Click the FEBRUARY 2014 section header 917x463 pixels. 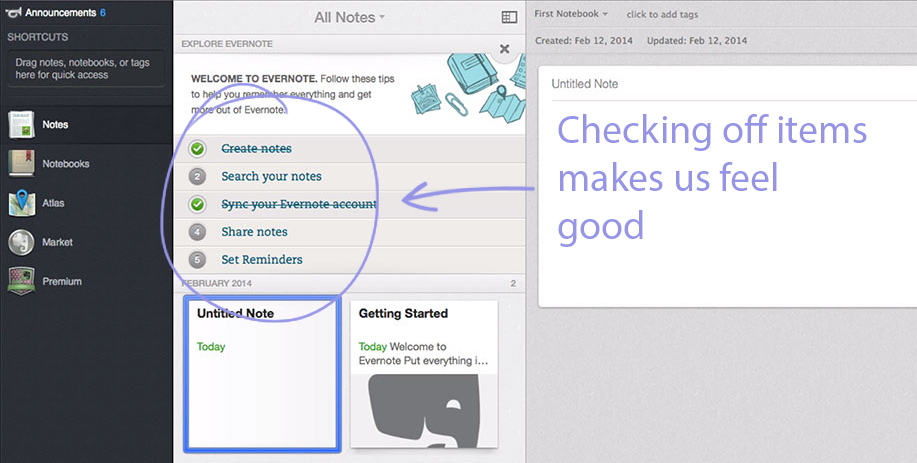pyautogui.click(x=217, y=284)
